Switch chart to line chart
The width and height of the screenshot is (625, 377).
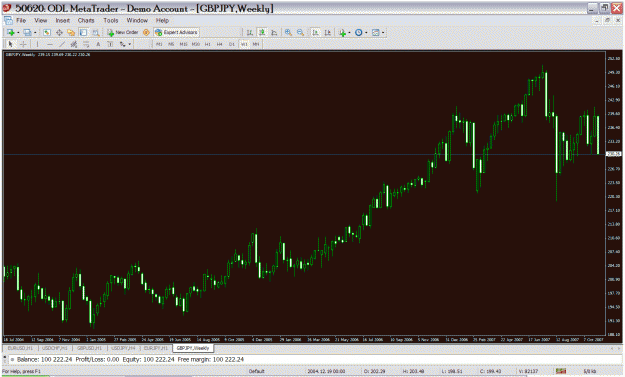pos(274,32)
